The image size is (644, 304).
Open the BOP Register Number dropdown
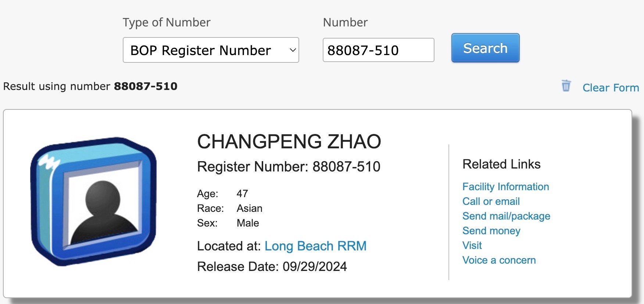[x=211, y=50]
